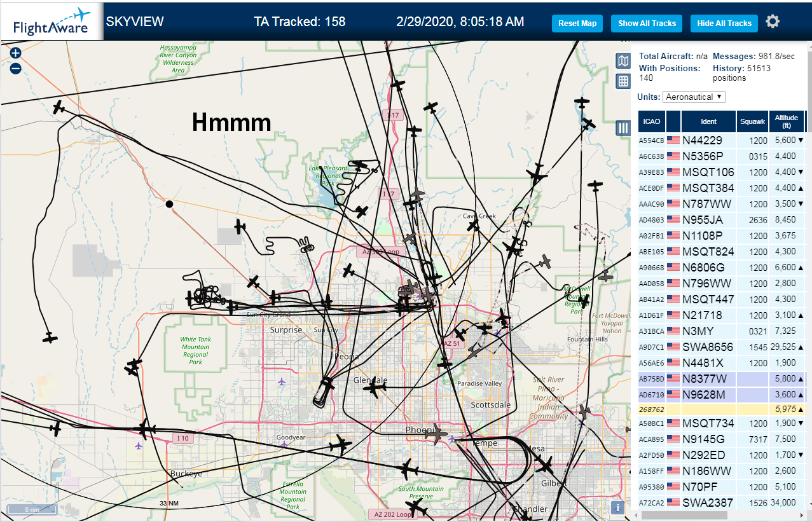Click Show All Tracks
This screenshot has width=812, height=522.
coord(647,24)
